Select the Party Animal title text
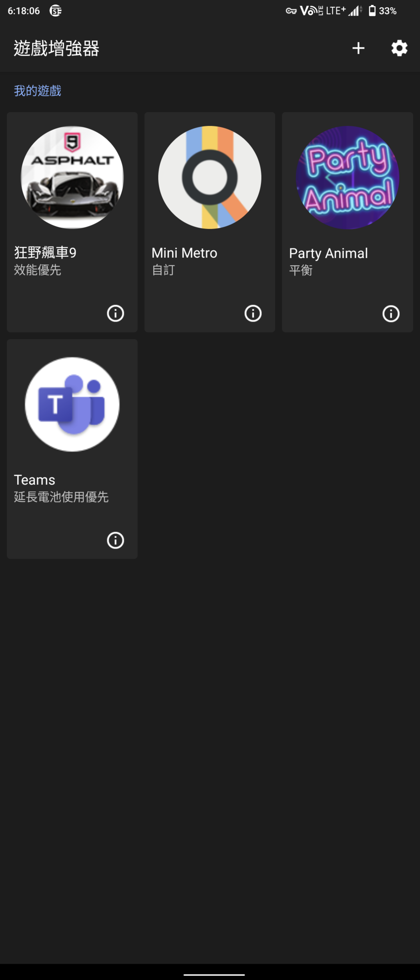This screenshot has height=980, width=420. 328,253
